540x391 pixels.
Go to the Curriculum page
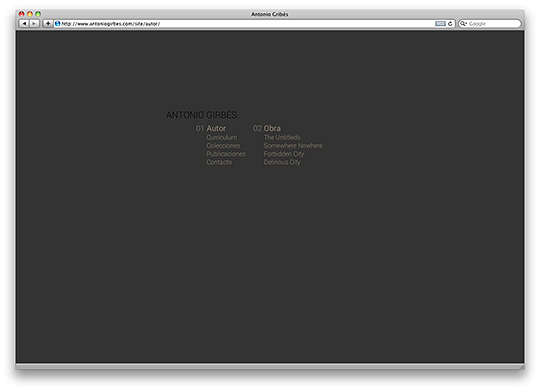click(221, 137)
